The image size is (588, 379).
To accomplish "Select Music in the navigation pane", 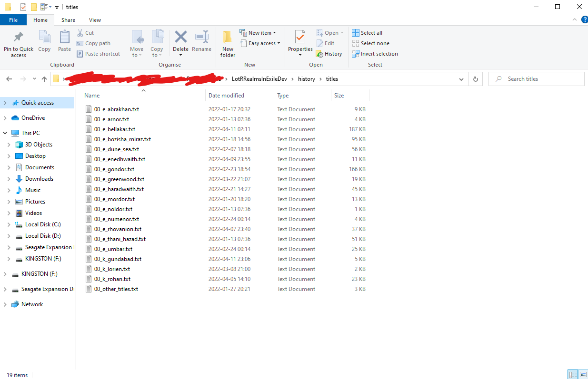I will pyautogui.click(x=32, y=190).
